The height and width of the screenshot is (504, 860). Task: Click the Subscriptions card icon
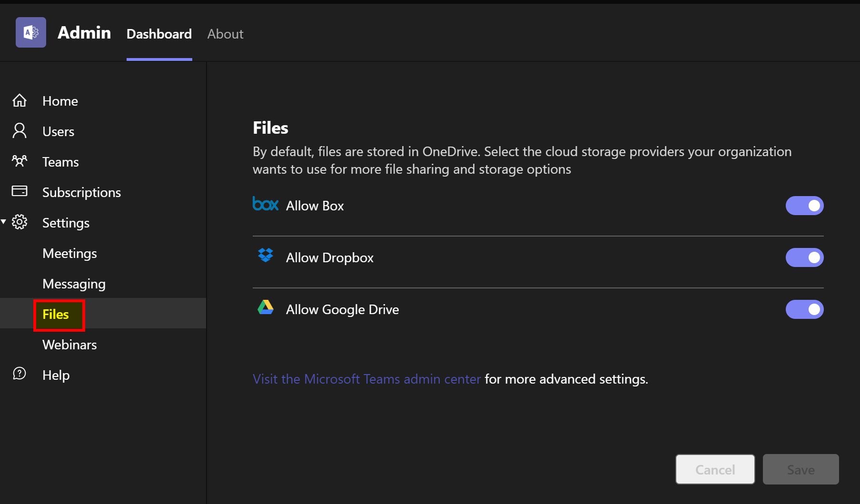(x=20, y=191)
